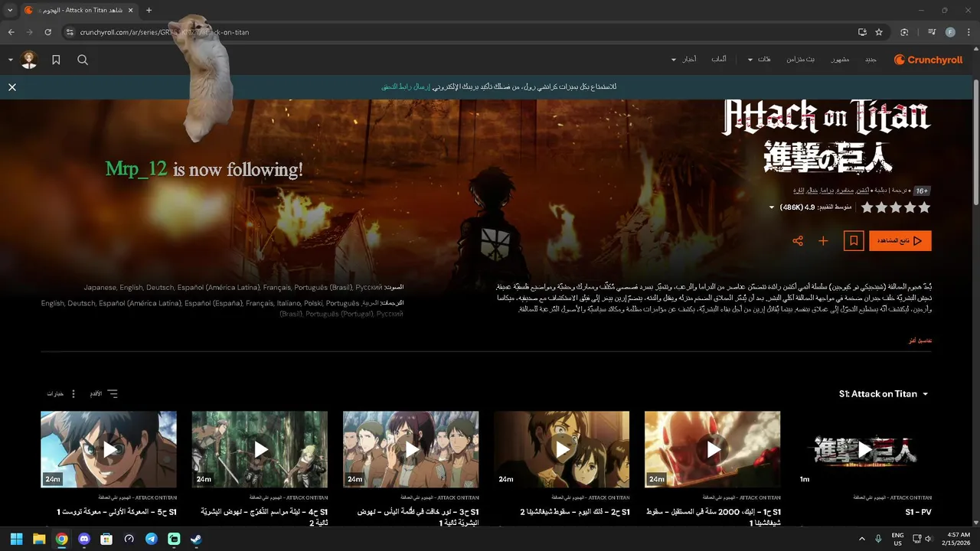Image resolution: width=980 pixels, height=551 pixels.
Task: Rate the series with the middle star
Action: [x=896, y=207]
